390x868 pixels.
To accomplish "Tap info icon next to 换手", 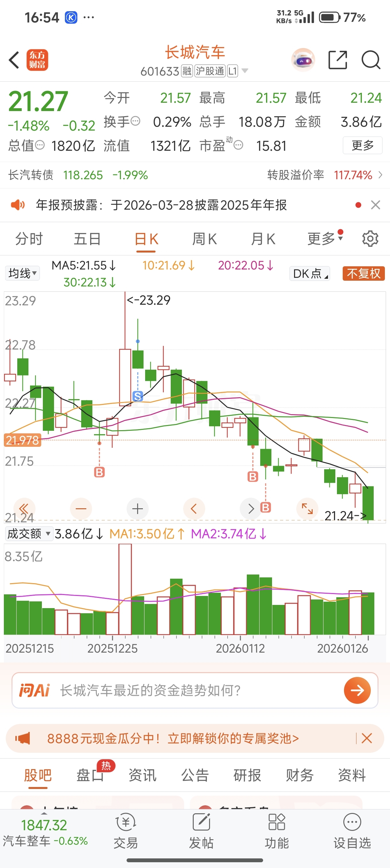I will [x=135, y=121].
